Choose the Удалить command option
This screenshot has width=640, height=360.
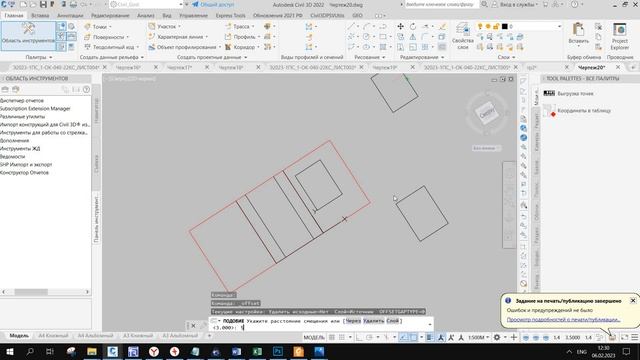pyautogui.click(x=373, y=321)
